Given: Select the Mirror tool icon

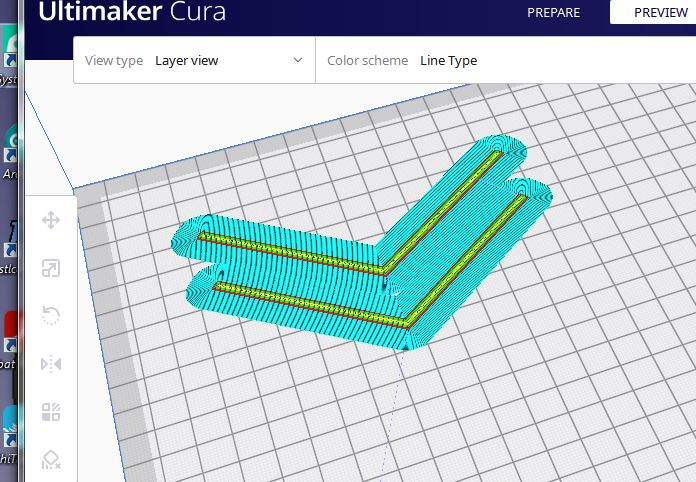Looking at the screenshot, I should (x=51, y=364).
